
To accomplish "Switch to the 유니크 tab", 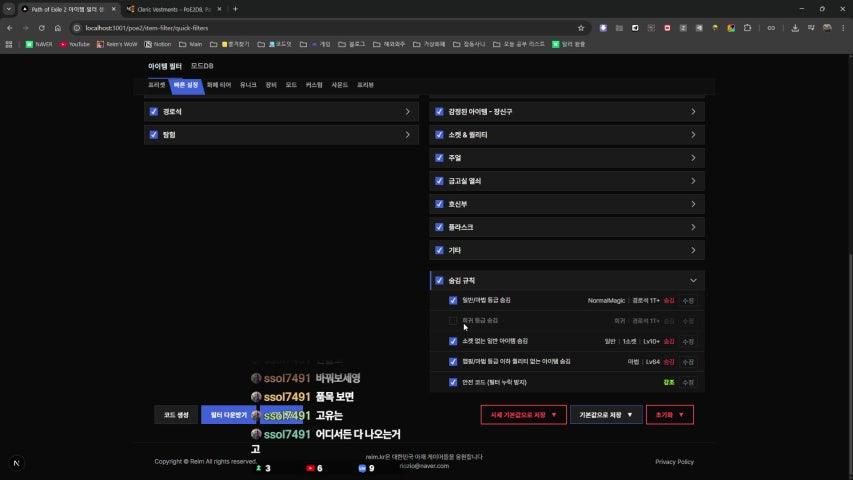I will [248, 86].
